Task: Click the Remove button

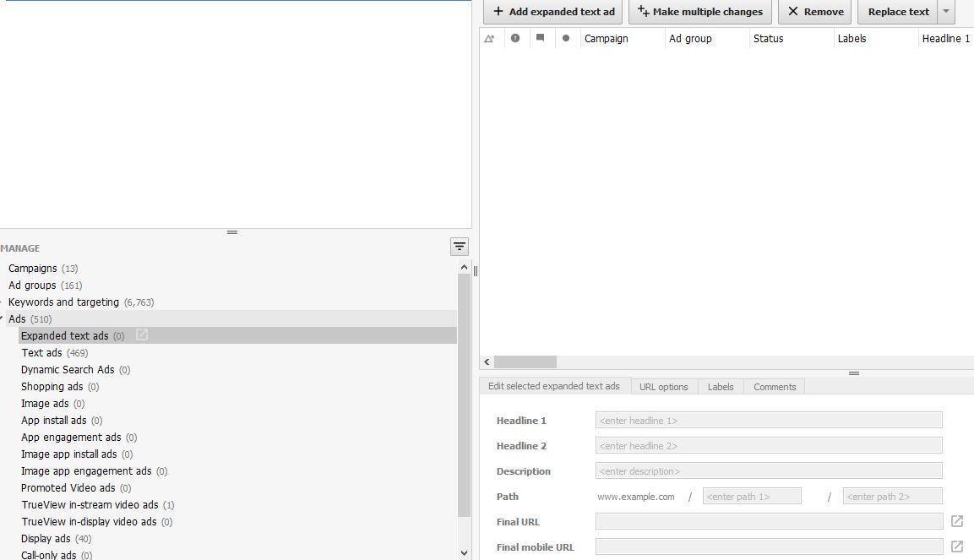Action: 813,12
